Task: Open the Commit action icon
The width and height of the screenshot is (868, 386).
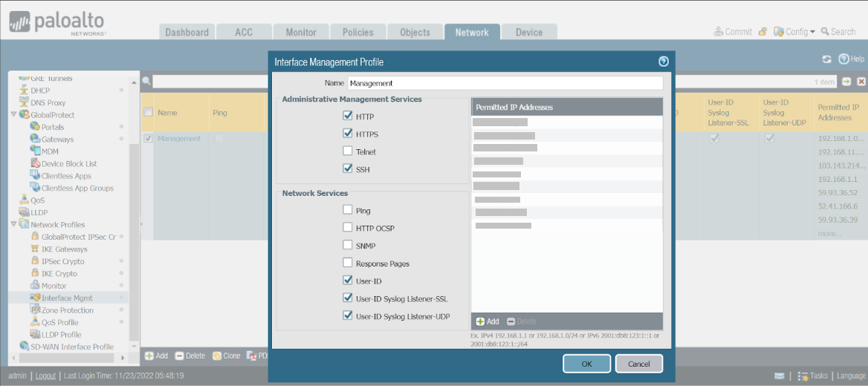Action: point(719,32)
